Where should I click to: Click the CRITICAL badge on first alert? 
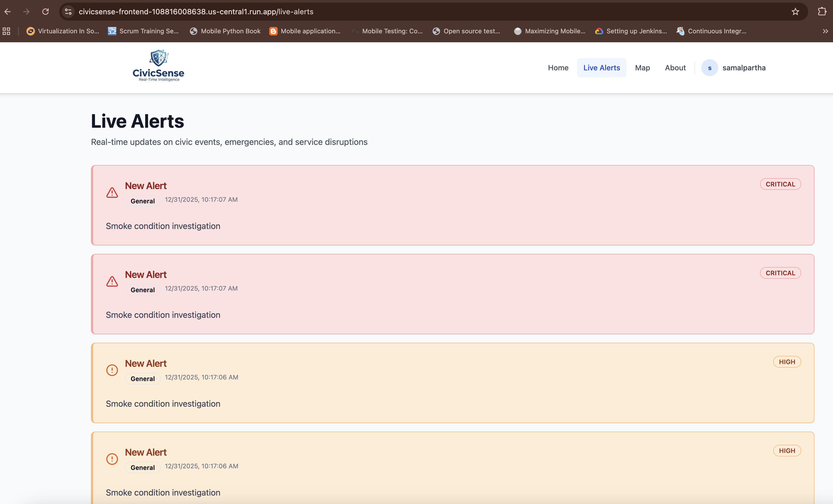pos(780,184)
